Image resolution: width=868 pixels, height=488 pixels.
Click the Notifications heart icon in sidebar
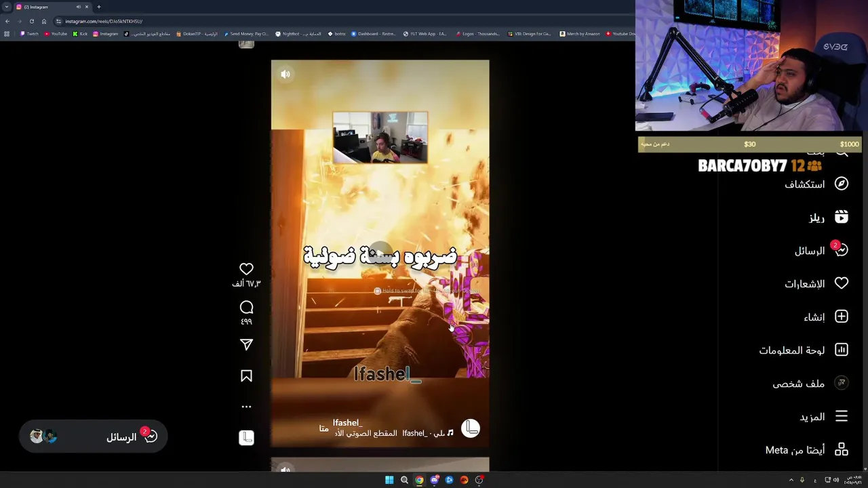pos(842,283)
